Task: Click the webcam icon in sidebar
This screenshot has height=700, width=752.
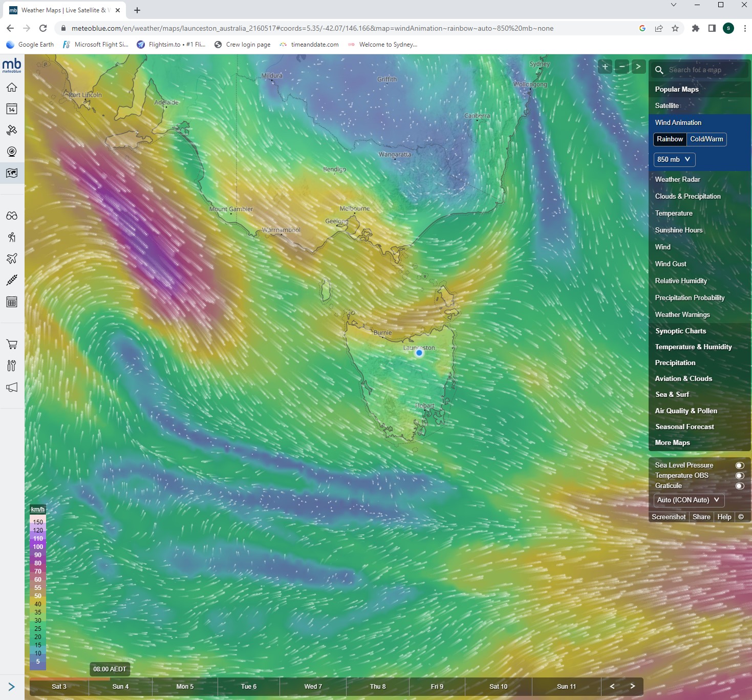Action: click(x=12, y=152)
